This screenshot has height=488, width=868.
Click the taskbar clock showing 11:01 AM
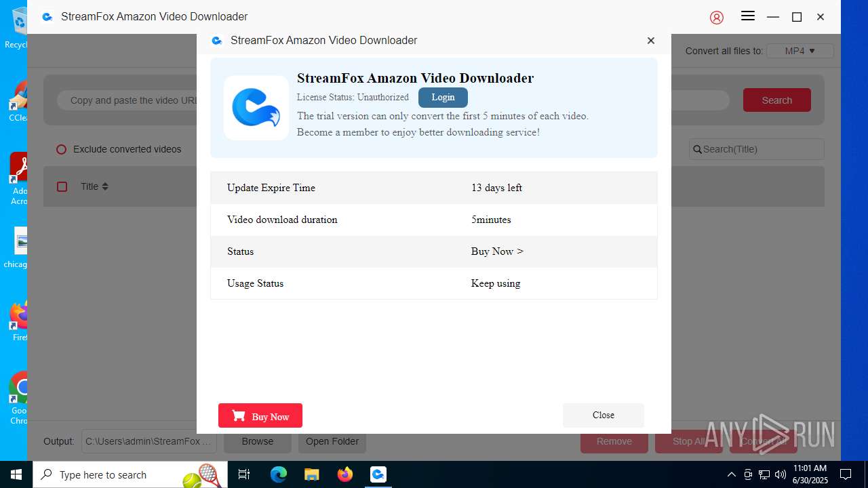[811, 474]
